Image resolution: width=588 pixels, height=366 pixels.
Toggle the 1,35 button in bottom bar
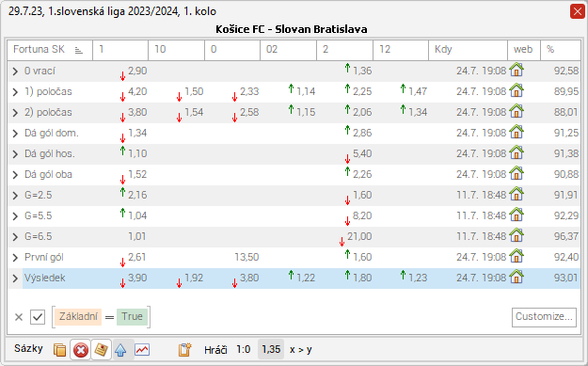271,349
